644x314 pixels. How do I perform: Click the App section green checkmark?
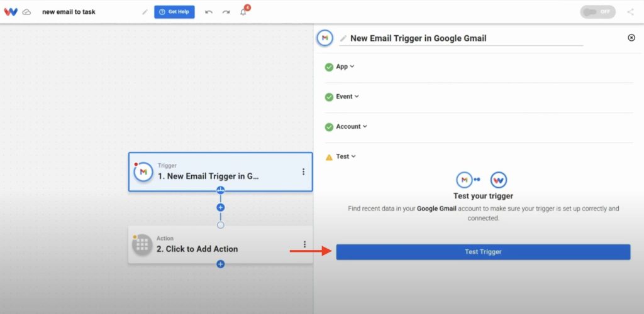(329, 67)
